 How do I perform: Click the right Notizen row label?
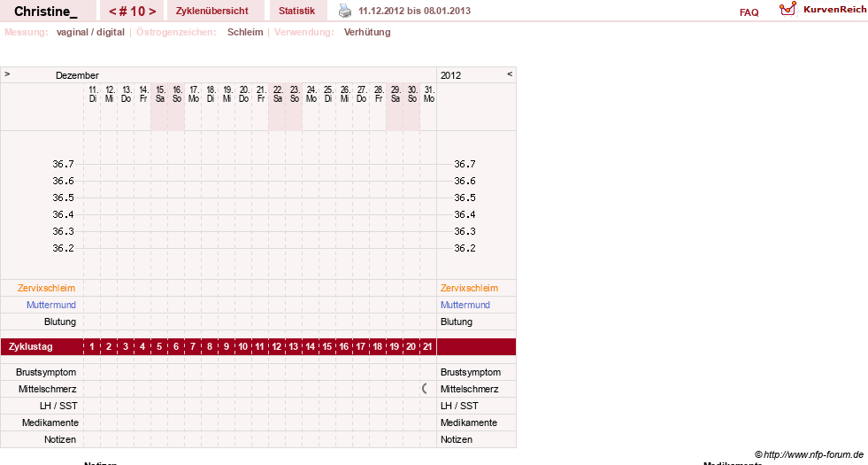(x=457, y=439)
